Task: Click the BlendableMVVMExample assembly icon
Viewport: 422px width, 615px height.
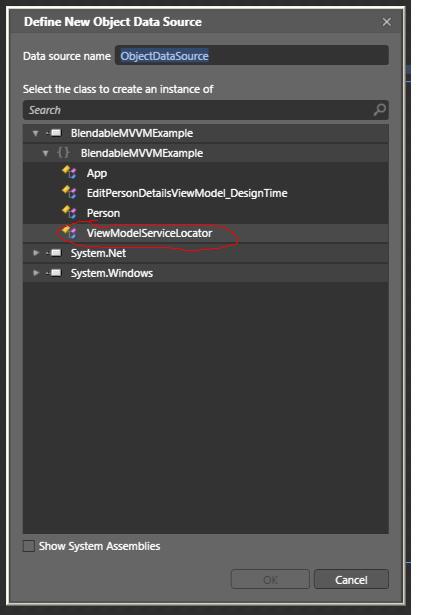Action: [x=55, y=133]
